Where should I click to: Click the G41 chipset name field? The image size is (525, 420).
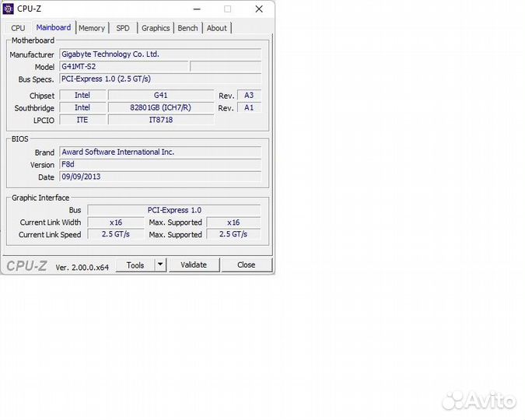pos(161,96)
